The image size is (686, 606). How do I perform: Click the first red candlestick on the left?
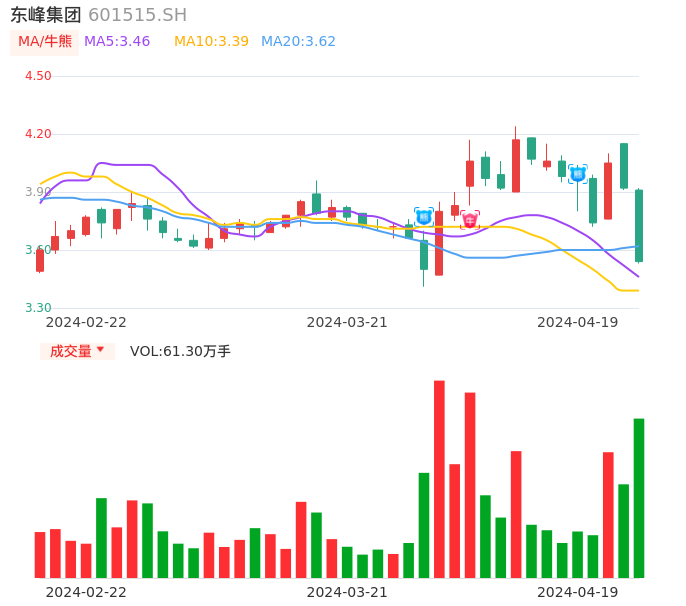click(40, 260)
